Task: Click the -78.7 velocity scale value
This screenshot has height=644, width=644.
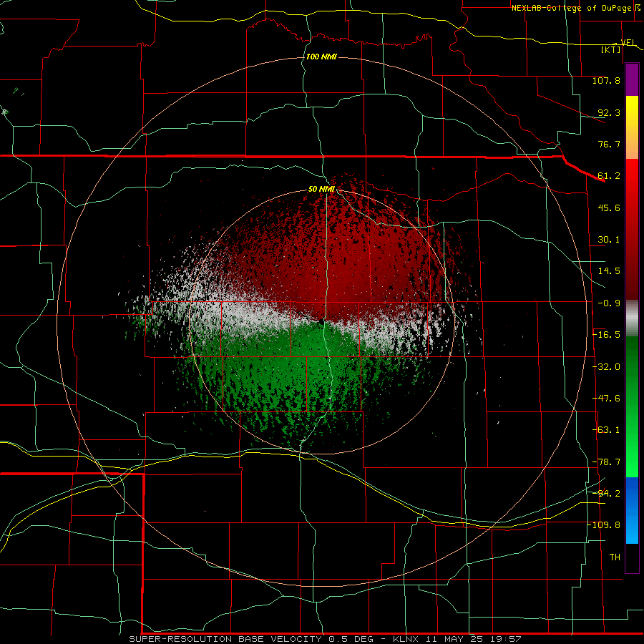Action: click(606, 462)
